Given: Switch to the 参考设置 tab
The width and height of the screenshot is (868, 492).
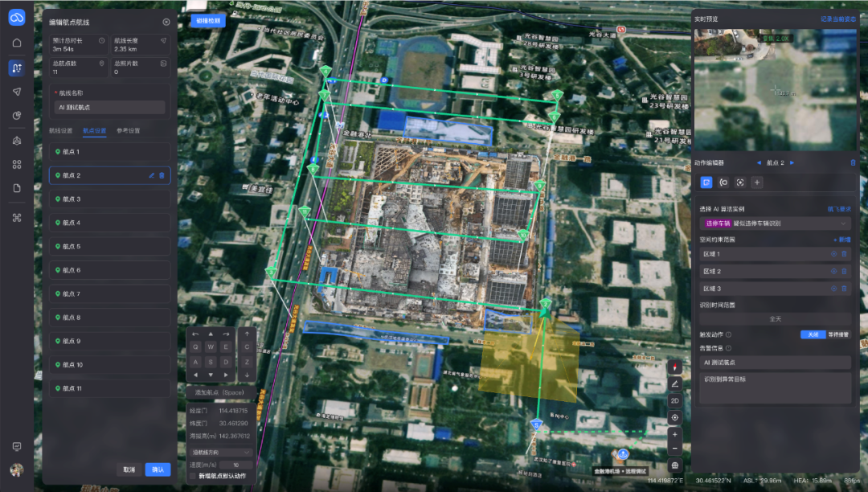Looking at the screenshot, I should click(129, 130).
